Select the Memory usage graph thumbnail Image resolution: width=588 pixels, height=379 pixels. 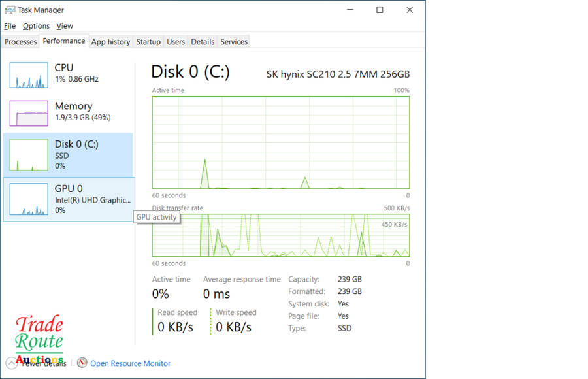(x=29, y=114)
